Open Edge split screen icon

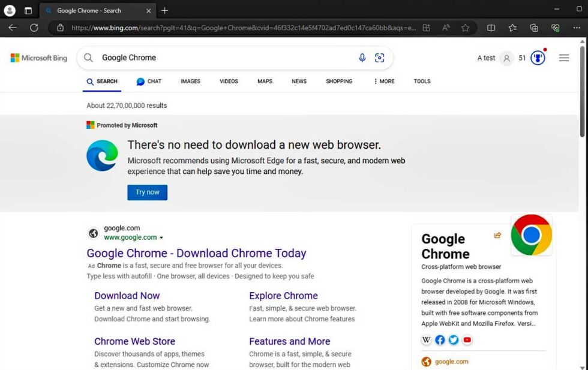(x=491, y=28)
